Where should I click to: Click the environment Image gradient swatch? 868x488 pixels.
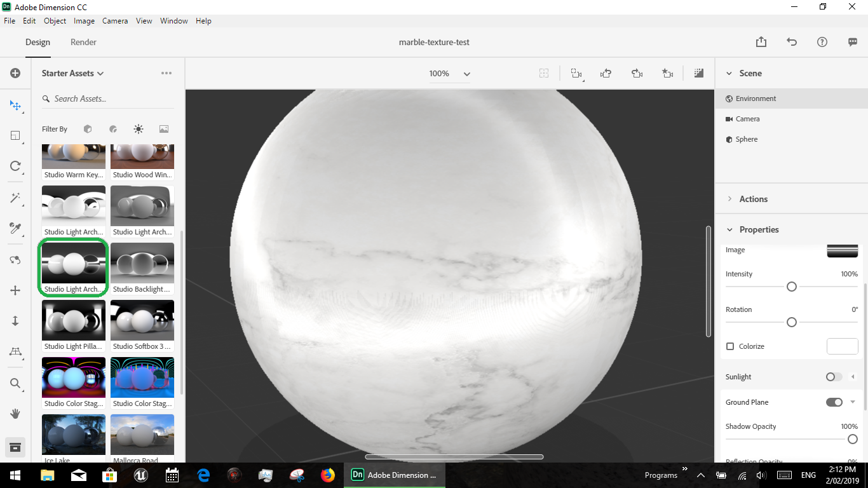(x=843, y=250)
